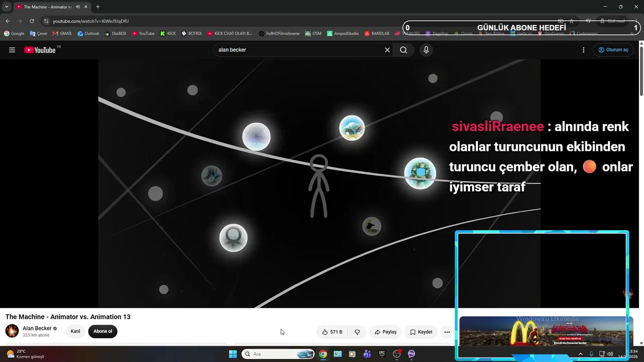Go to YouTube home via the logo

pyautogui.click(x=40, y=50)
